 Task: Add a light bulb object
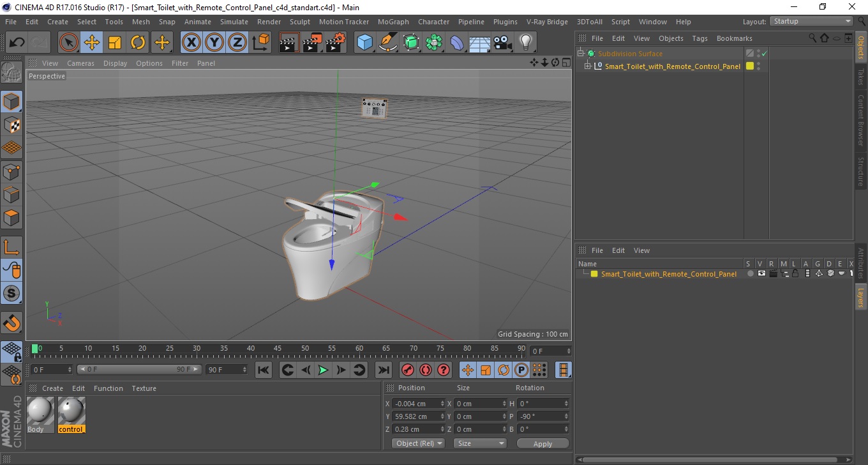(525, 43)
